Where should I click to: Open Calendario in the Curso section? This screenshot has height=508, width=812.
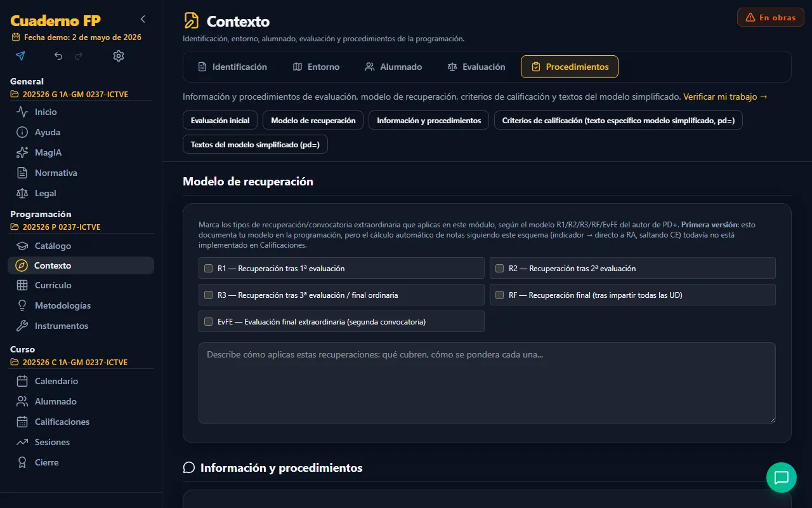click(x=81, y=381)
